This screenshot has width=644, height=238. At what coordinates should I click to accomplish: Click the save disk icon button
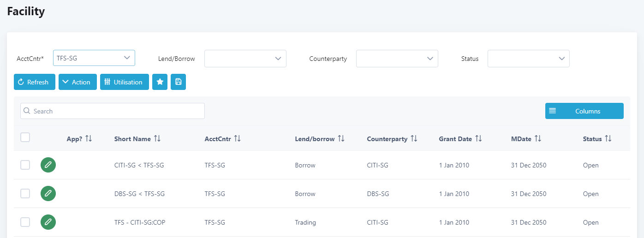tap(178, 82)
